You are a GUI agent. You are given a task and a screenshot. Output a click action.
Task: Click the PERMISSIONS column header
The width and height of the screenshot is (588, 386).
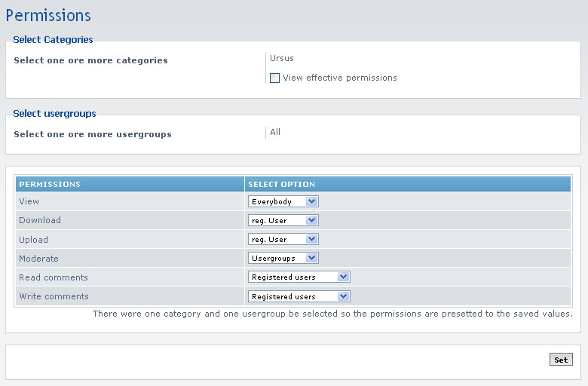point(50,184)
